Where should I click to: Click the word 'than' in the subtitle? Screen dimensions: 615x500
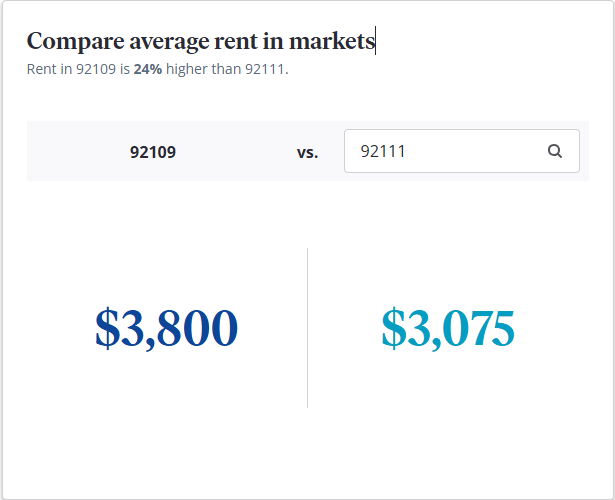[226, 69]
